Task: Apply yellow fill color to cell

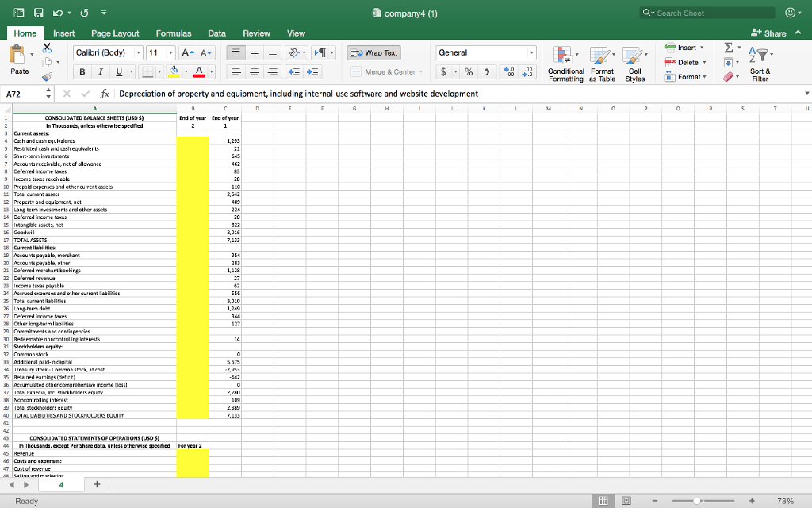Action: pos(174,71)
